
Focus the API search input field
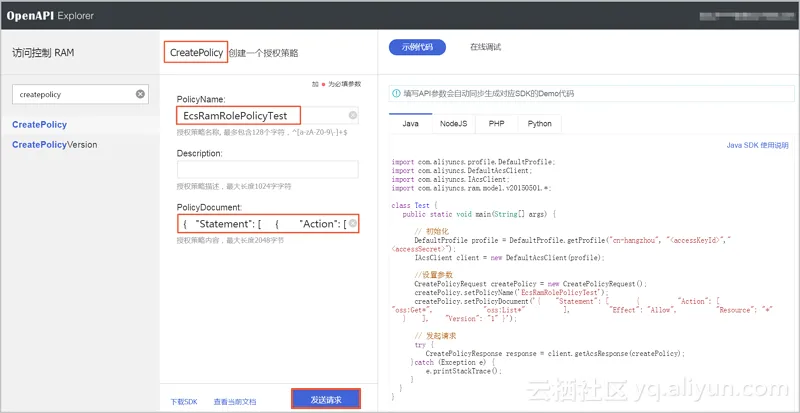tap(80, 94)
